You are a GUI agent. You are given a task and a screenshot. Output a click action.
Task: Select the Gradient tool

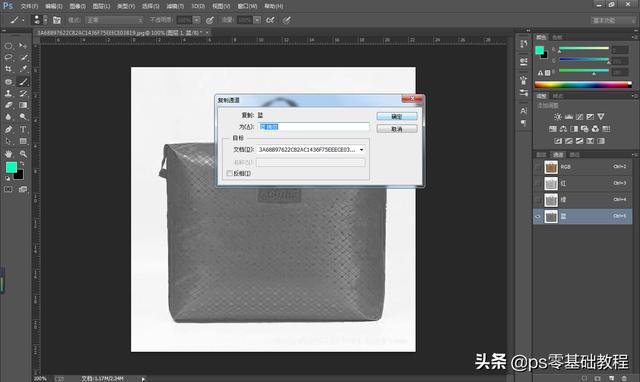[x=23, y=105]
